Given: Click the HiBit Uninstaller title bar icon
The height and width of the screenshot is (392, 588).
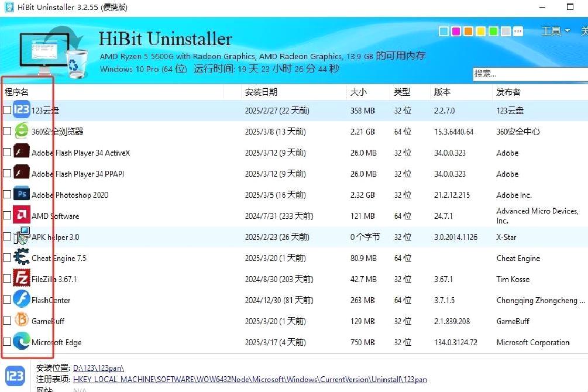Looking at the screenshot, I should pyautogui.click(x=9, y=7).
